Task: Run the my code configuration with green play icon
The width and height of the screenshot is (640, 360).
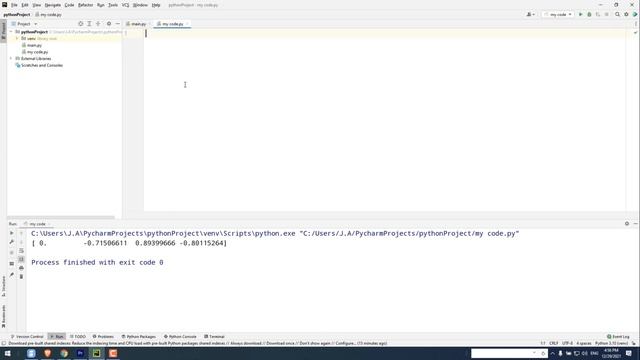Action: pyautogui.click(x=580, y=14)
